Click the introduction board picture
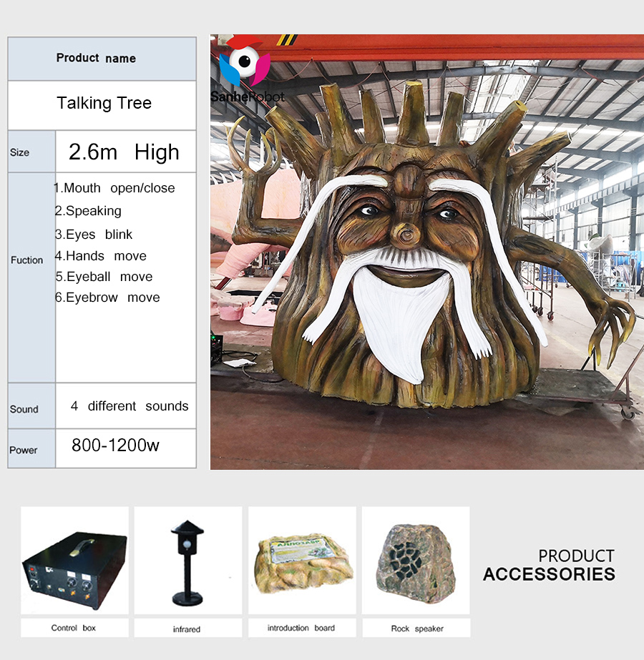Image resolution: width=644 pixels, height=660 pixels. pos(301,560)
